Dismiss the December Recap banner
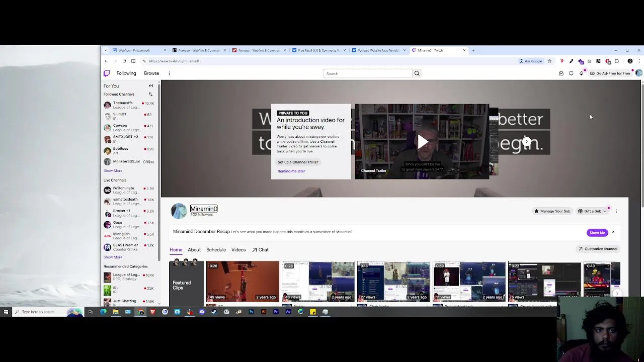This screenshot has height=362, width=644. coord(613,232)
